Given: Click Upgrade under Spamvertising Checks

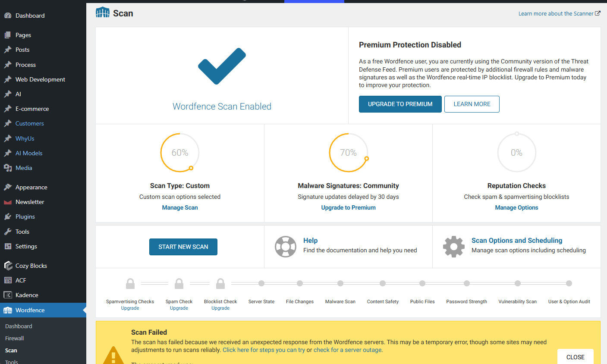Looking at the screenshot, I should click(x=130, y=308).
